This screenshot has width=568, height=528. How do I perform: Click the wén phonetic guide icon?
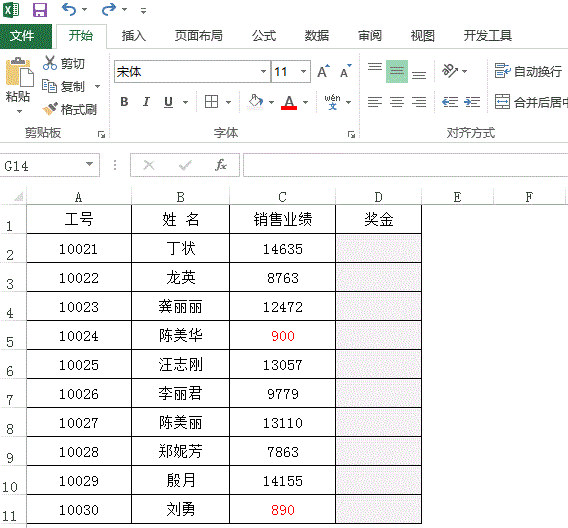332,102
